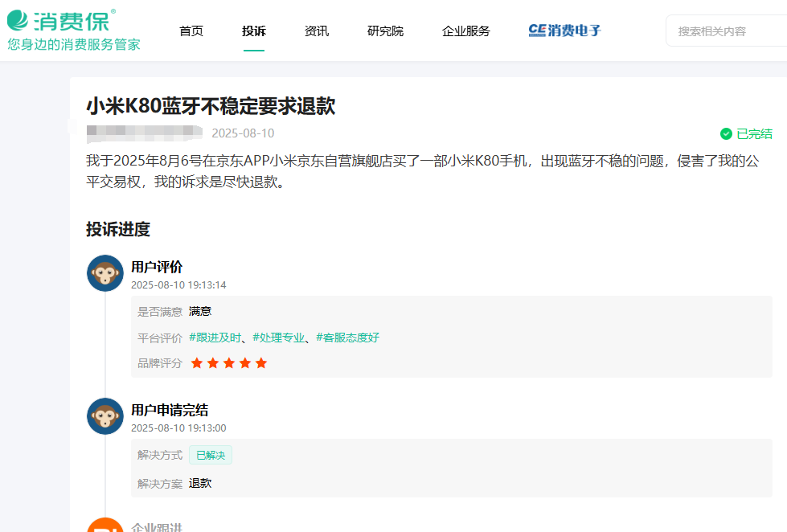Click timestamp 2025-08-10 19:13:00

click(x=178, y=428)
